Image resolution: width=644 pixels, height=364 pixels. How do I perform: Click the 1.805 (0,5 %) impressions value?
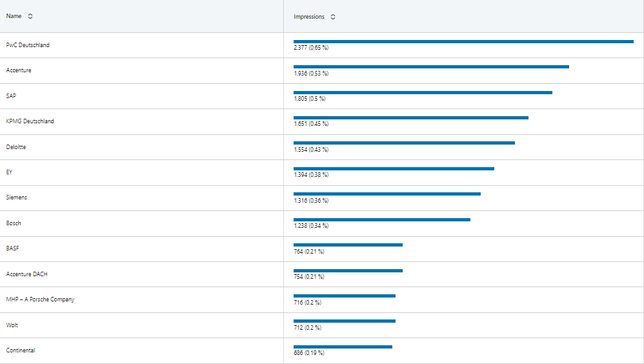point(309,99)
